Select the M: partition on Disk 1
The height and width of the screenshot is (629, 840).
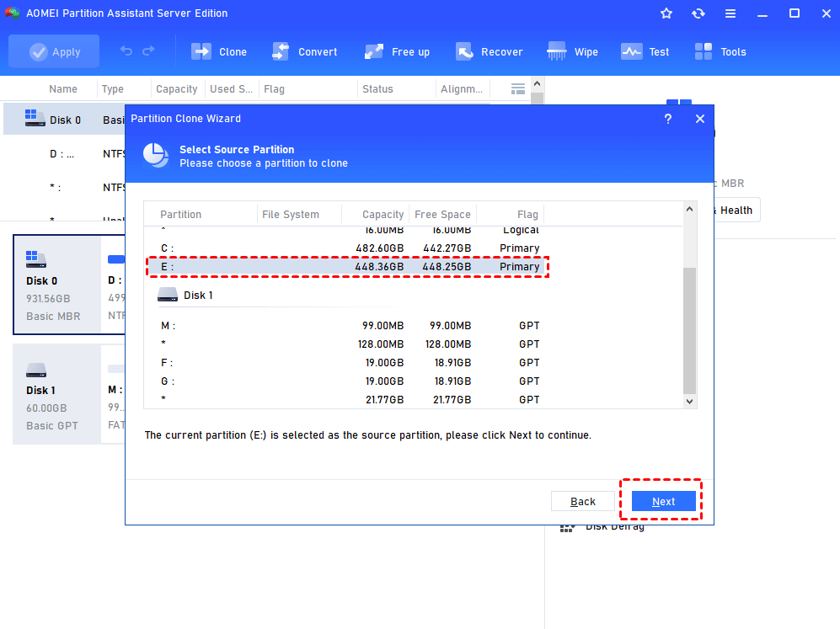(x=347, y=326)
